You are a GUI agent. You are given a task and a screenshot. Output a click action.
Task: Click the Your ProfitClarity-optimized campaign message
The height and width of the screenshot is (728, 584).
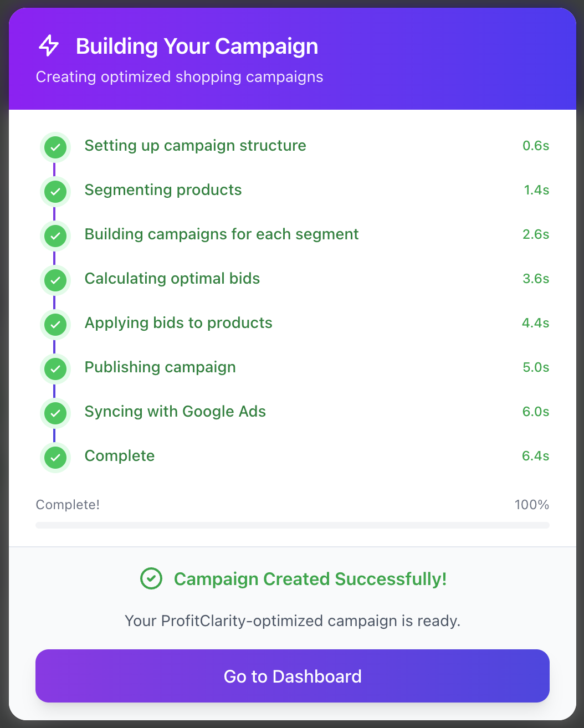pyautogui.click(x=292, y=621)
